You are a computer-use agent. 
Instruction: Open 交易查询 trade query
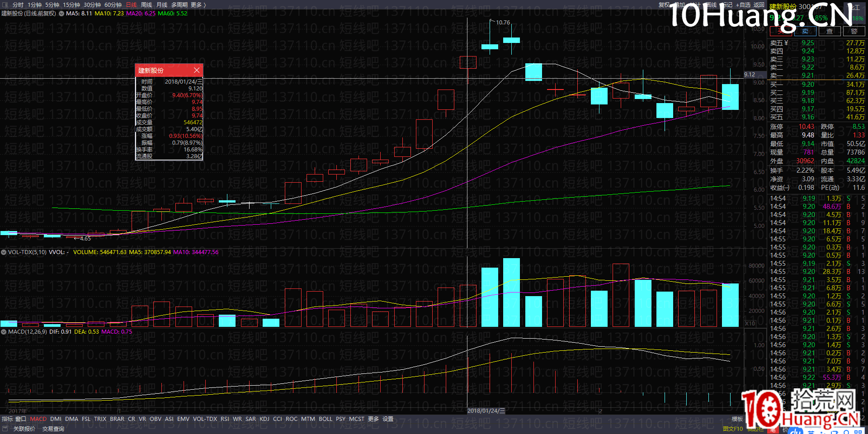coord(53,429)
